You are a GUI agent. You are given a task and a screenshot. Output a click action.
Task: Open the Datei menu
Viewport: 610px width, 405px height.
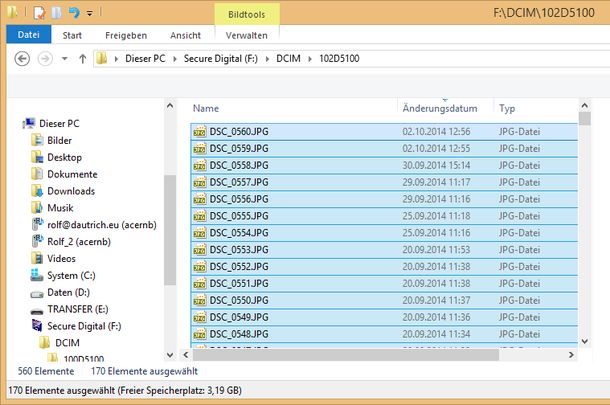click(29, 34)
